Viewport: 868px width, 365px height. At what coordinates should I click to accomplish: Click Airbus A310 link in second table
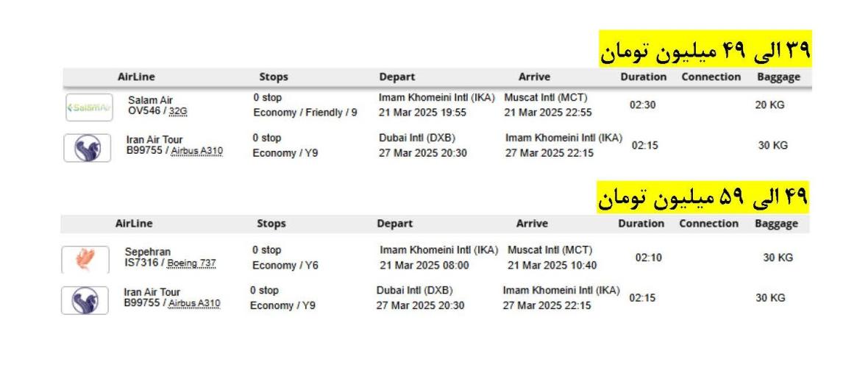pyautogui.click(x=195, y=303)
